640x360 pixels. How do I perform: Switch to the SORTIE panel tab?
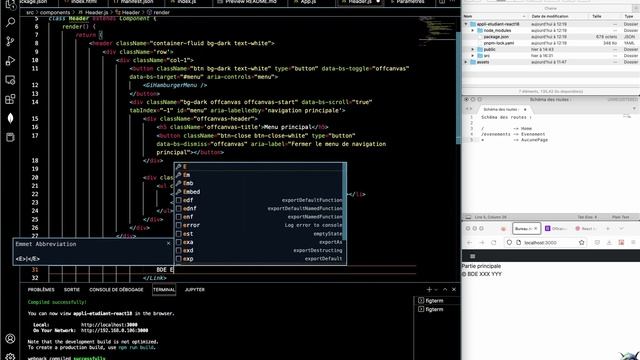[x=72, y=289]
